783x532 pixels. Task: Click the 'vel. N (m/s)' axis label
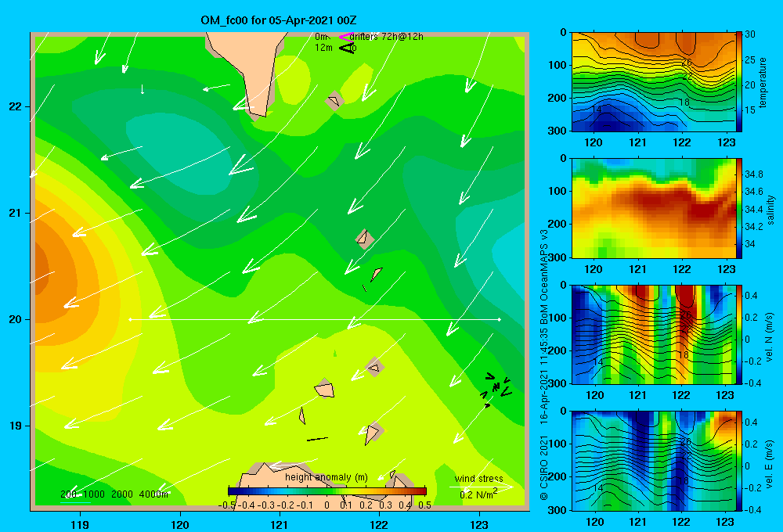(x=770, y=337)
